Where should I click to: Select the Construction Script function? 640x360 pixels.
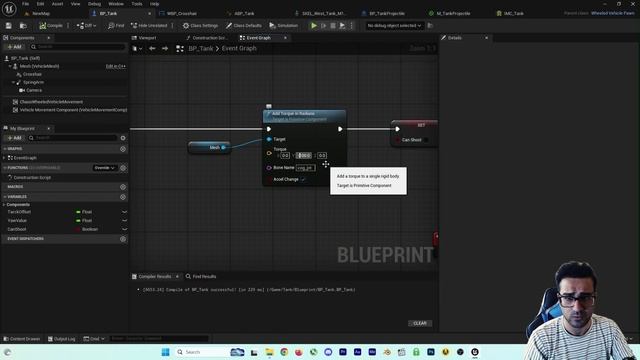click(x=32, y=178)
